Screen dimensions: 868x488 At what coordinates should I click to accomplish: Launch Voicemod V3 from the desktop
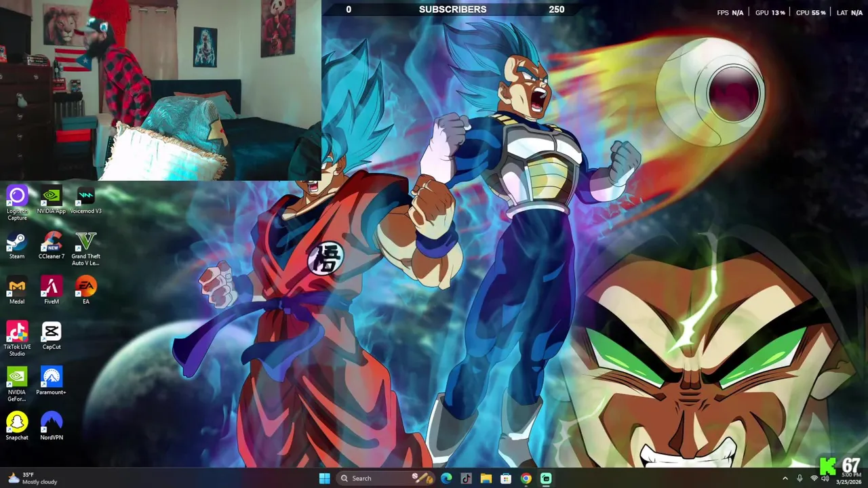point(85,201)
